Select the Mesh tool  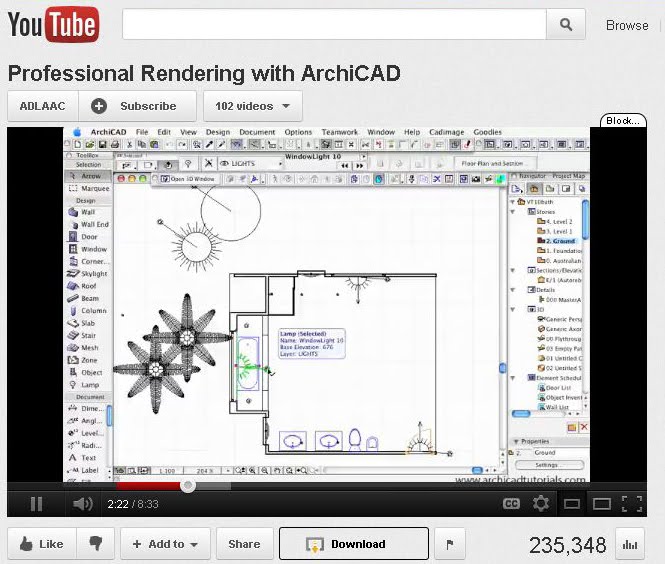tap(83, 348)
